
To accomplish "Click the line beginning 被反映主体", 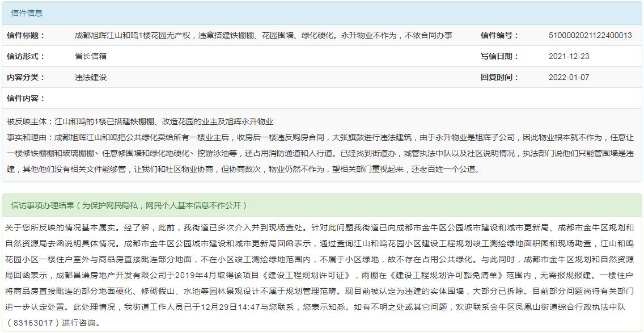I will (140, 122).
